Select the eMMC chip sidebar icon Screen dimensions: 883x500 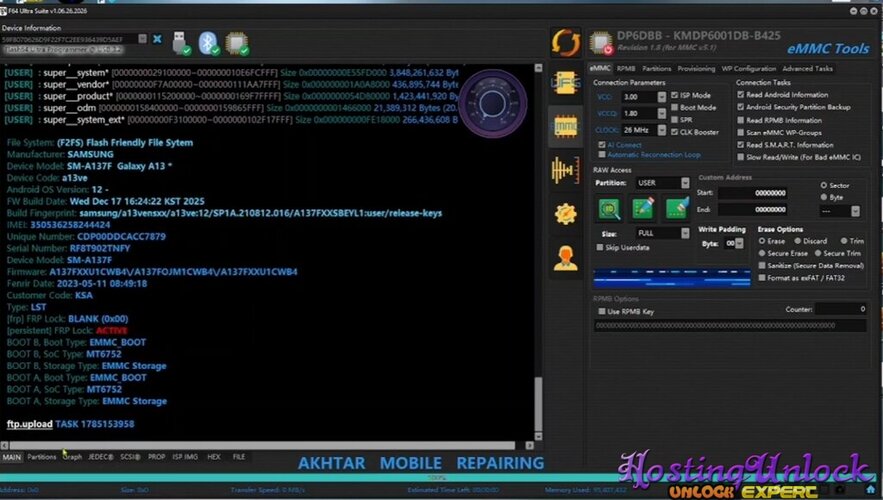[565, 127]
